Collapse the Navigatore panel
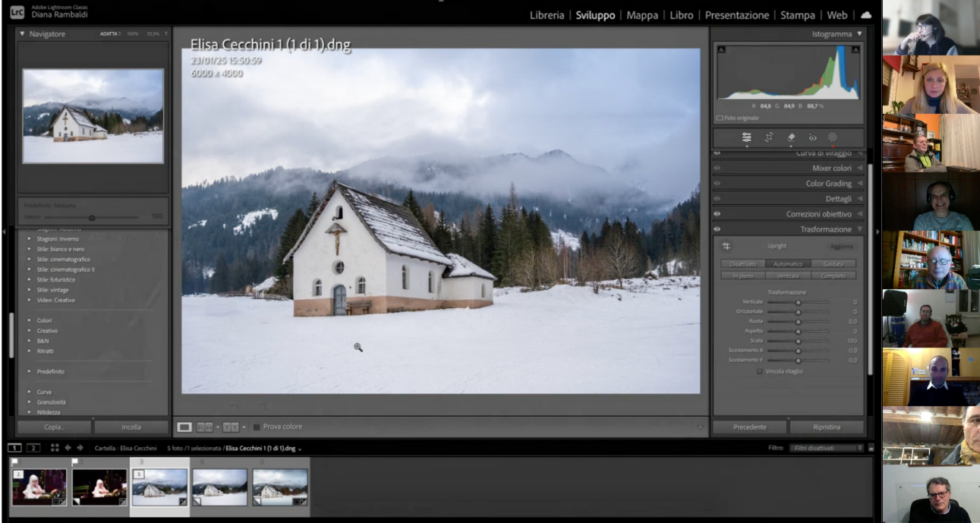The width and height of the screenshot is (980, 523). pos(22,34)
